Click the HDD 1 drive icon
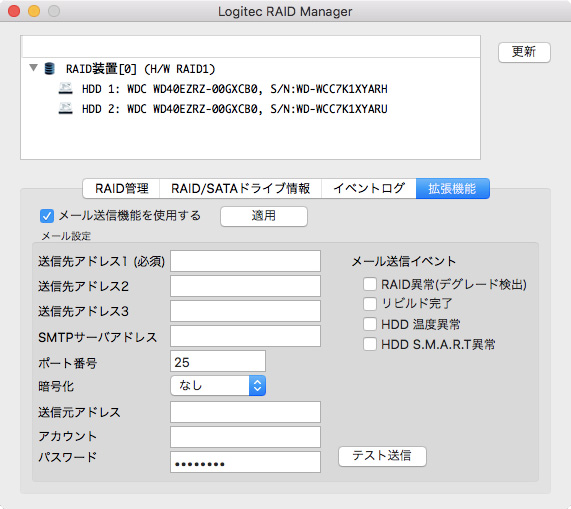This screenshot has width=571, height=509. (66, 88)
